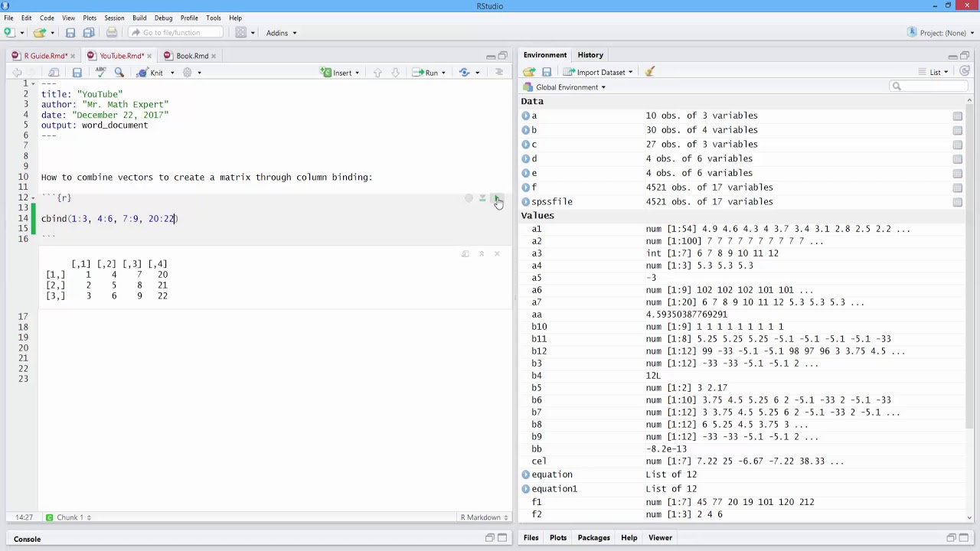Save the YouTube.Rmd document in the editor toolbar
The height and width of the screenshot is (551, 980).
[x=77, y=73]
